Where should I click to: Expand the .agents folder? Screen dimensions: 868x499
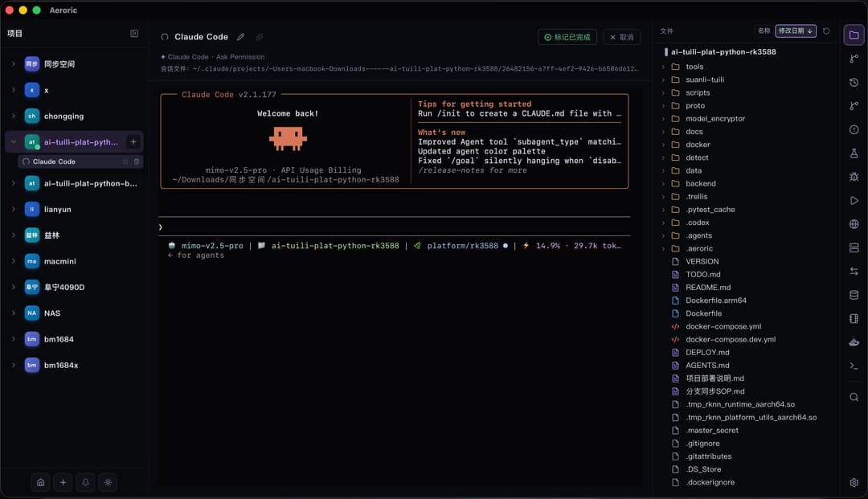[x=663, y=235]
